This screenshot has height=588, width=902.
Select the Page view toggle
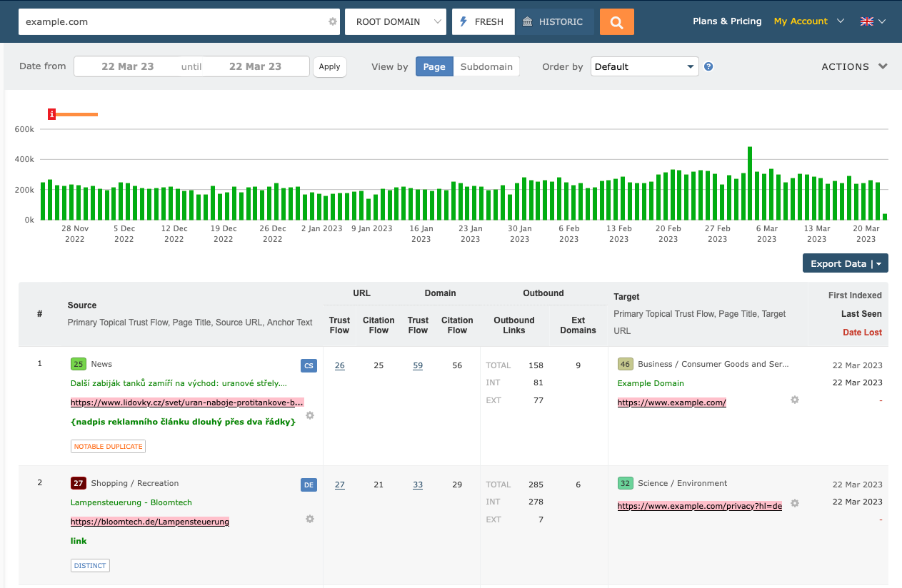tap(434, 66)
